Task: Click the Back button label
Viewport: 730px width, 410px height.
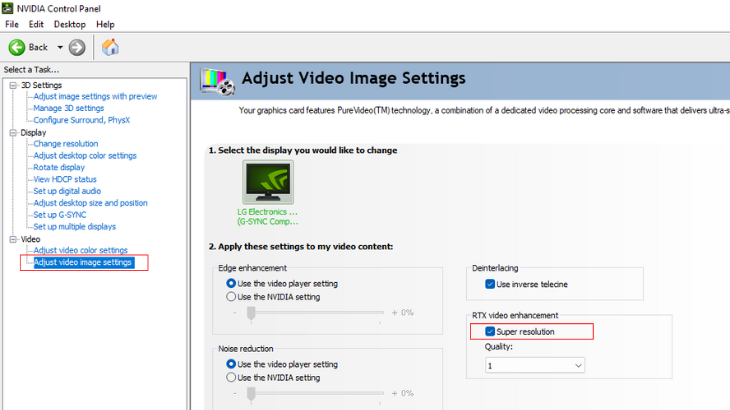Action: coord(38,47)
